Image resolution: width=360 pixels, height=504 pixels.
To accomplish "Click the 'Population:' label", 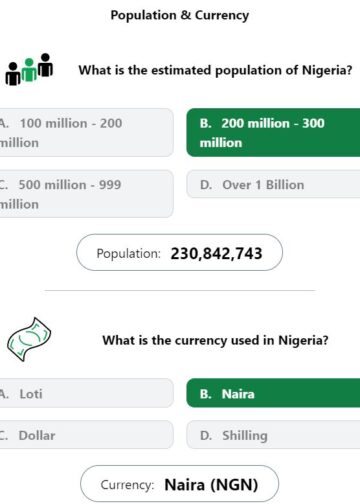I will pyautogui.click(x=128, y=254).
